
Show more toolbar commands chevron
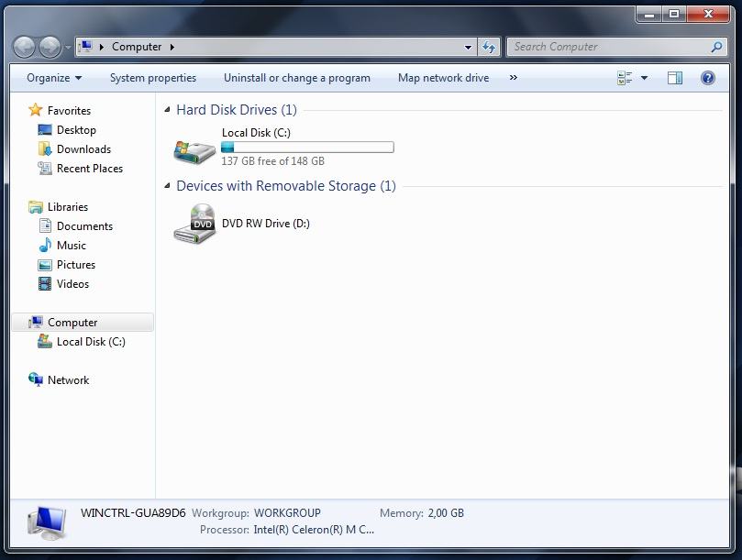tap(514, 78)
